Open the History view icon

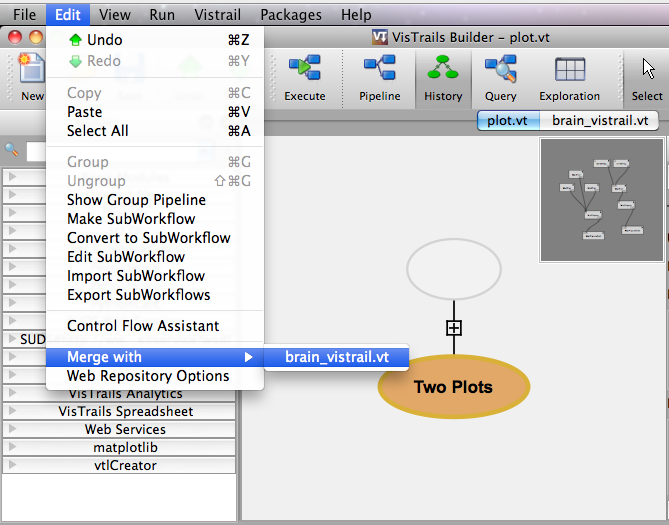[442, 76]
